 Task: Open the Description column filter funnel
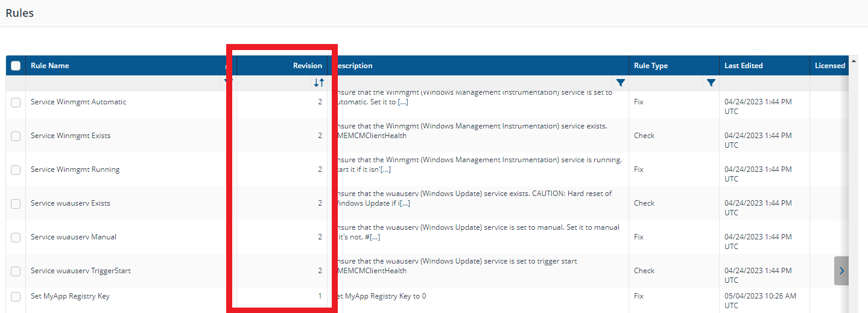620,83
